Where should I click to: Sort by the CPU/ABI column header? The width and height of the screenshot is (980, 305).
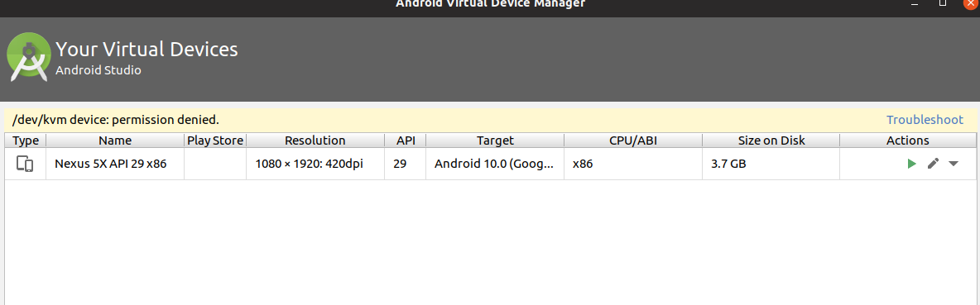(633, 141)
